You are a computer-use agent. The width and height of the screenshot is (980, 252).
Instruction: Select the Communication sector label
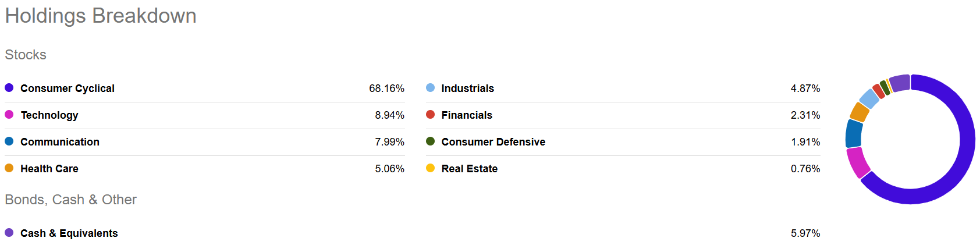pyautogui.click(x=60, y=142)
